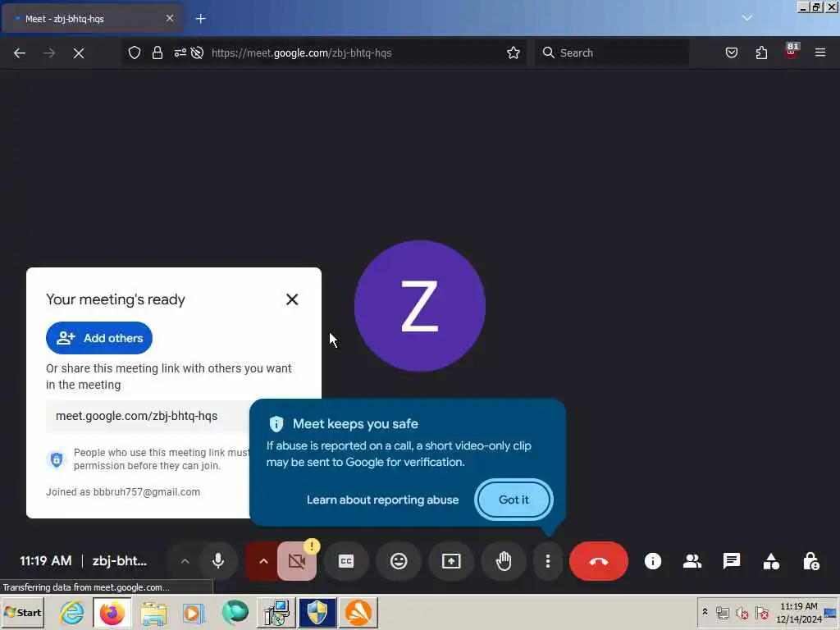This screenshot has height=630, width=840.
Task: Show hidden tray icons arrow
Action: point(705,611)
